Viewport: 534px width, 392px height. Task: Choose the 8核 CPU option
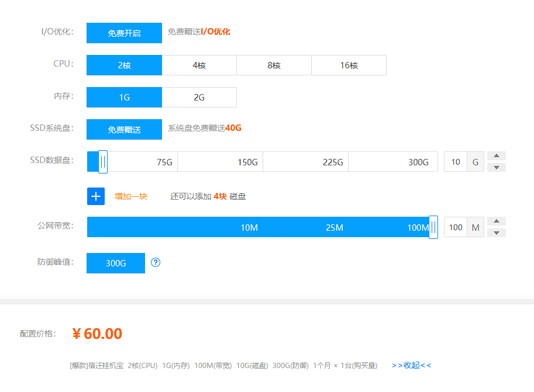coord(274,65)
